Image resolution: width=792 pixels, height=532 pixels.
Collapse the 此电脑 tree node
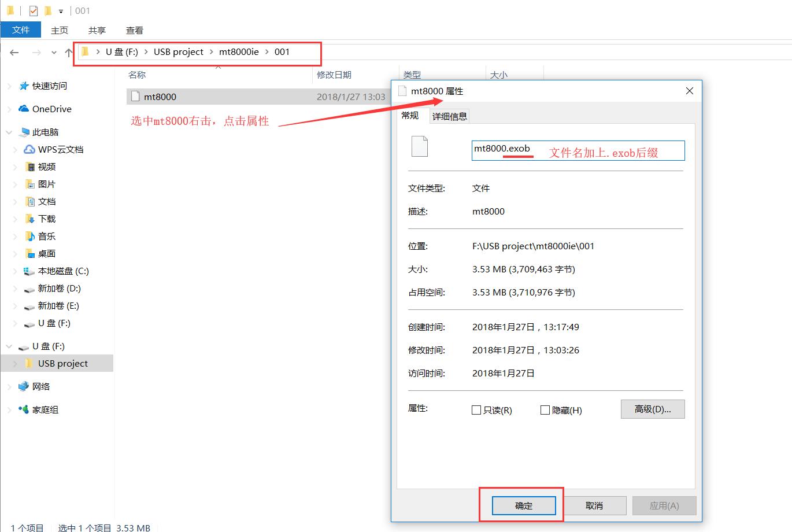point(9,132)
